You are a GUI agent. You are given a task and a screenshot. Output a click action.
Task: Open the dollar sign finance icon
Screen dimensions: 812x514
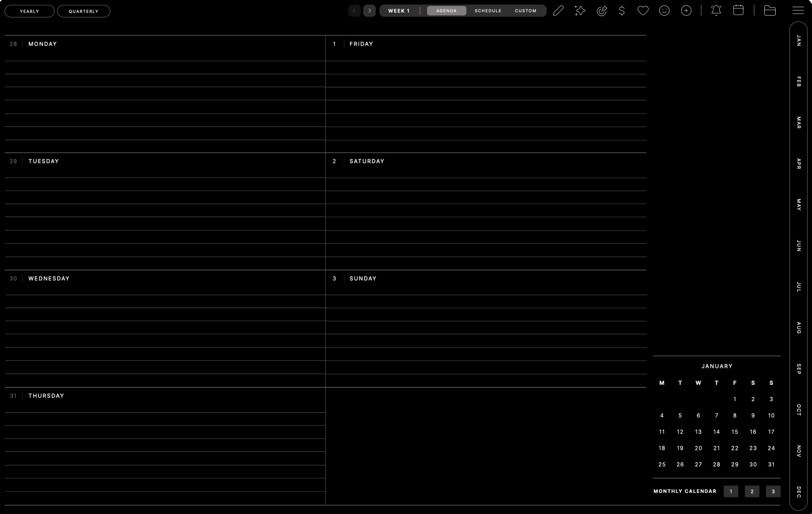pos(622,11)
